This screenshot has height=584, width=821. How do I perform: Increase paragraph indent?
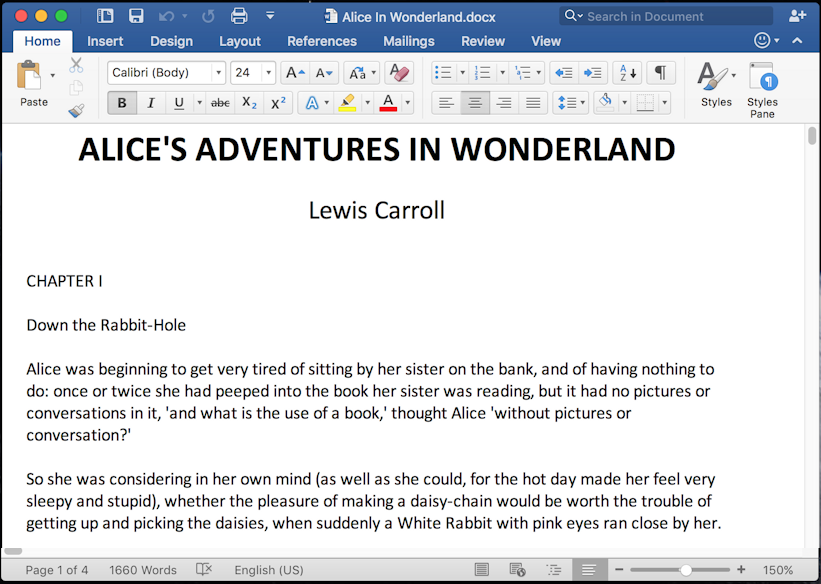(593, 73)
